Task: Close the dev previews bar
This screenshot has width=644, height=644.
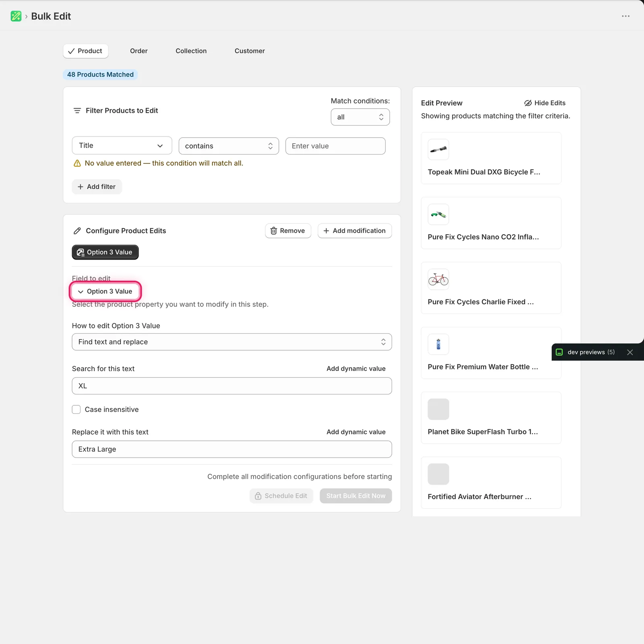Action: click(x=630, y=352)
